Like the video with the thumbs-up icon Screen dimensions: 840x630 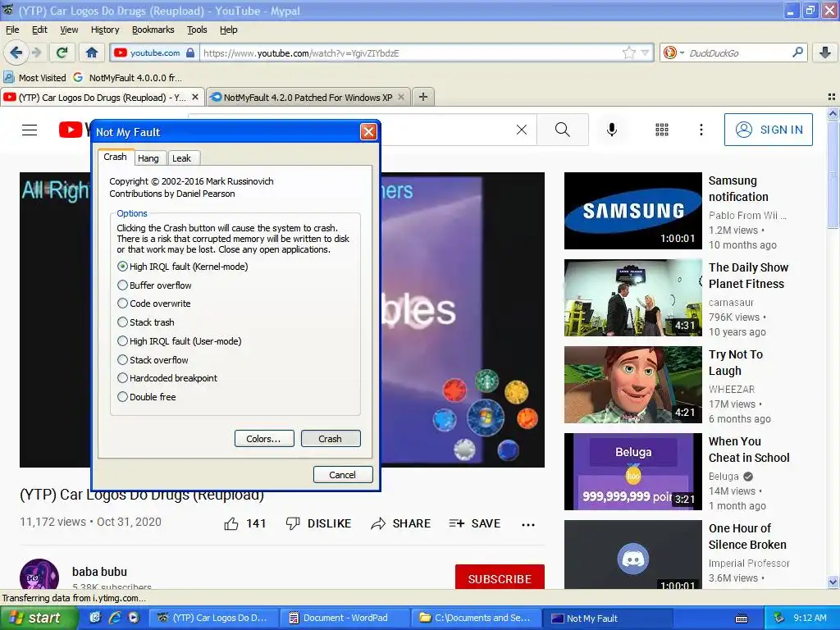(x=231, y=523)
